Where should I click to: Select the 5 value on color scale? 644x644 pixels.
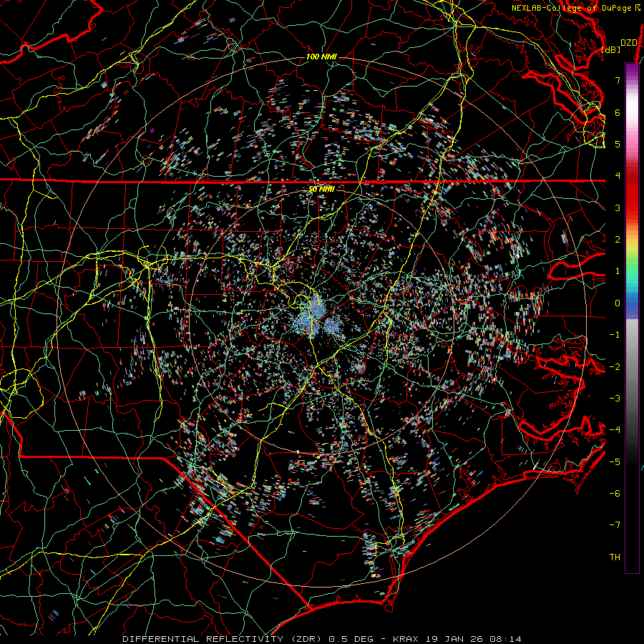(618, 144)
